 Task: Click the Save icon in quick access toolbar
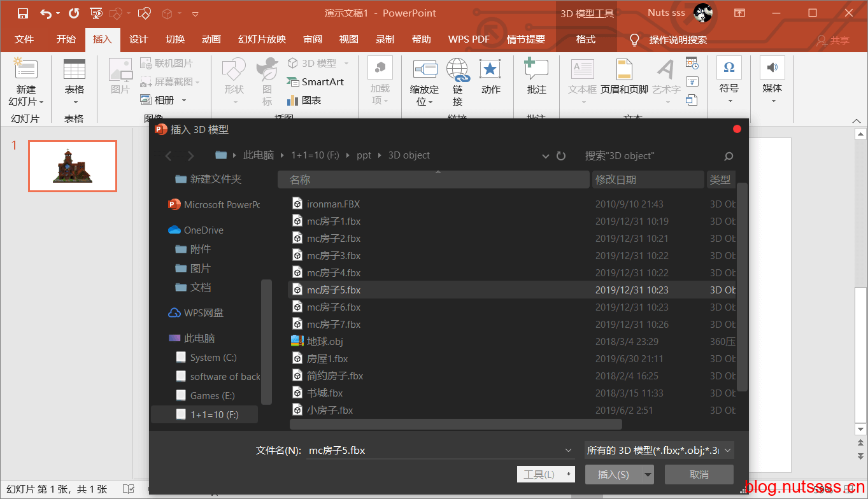(x=23, y=13)
